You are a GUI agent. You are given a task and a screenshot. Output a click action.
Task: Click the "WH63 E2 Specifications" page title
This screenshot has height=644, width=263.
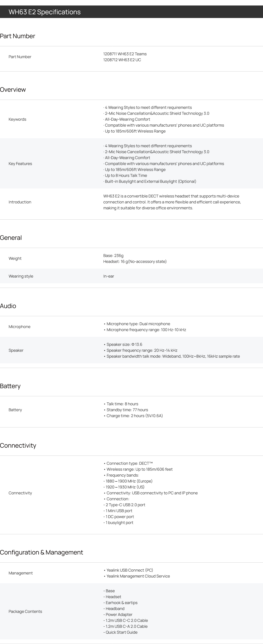[44, 12]
